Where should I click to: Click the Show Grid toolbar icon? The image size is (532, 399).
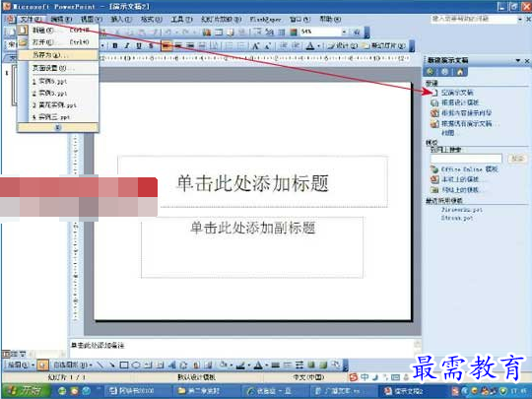[282, 33]
